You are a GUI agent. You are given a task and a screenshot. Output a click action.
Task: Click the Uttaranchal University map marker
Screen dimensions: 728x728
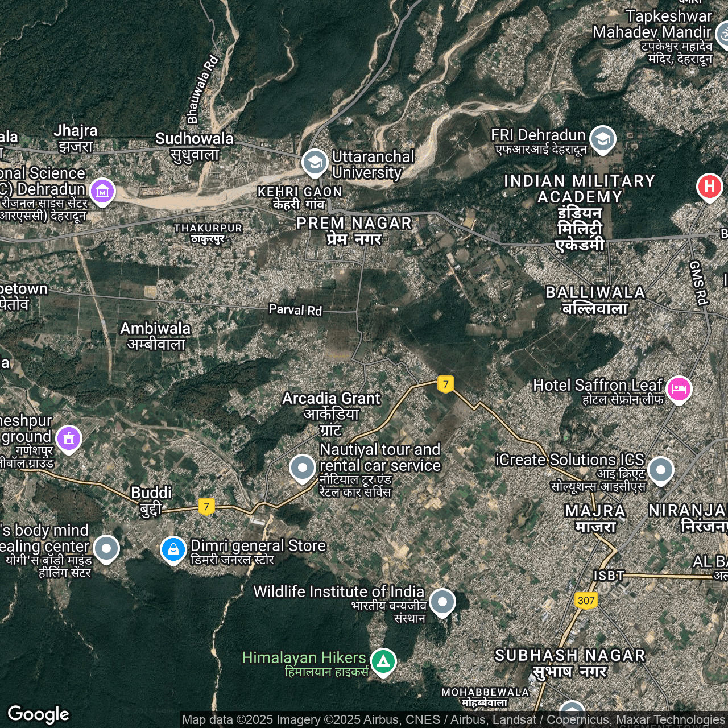315,162
